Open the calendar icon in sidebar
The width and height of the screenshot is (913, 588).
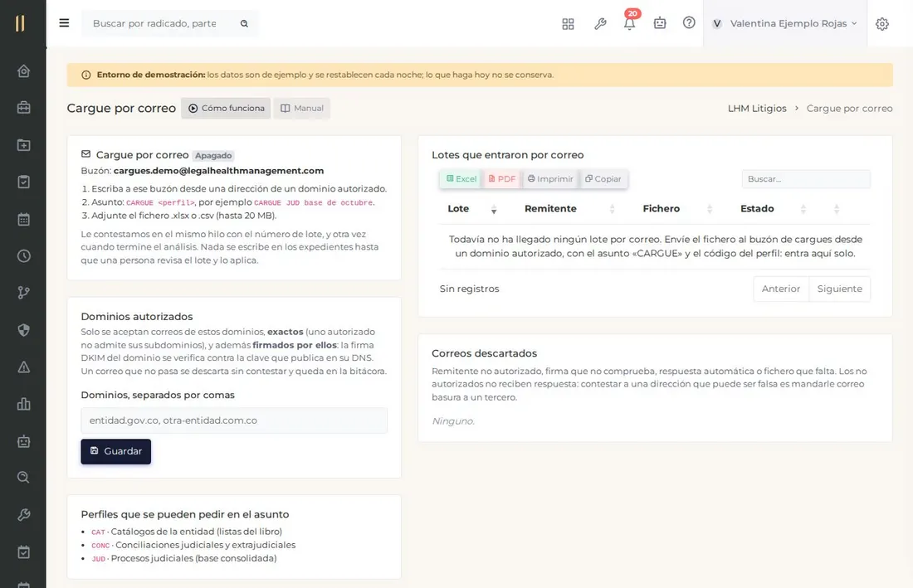point(23,219)
